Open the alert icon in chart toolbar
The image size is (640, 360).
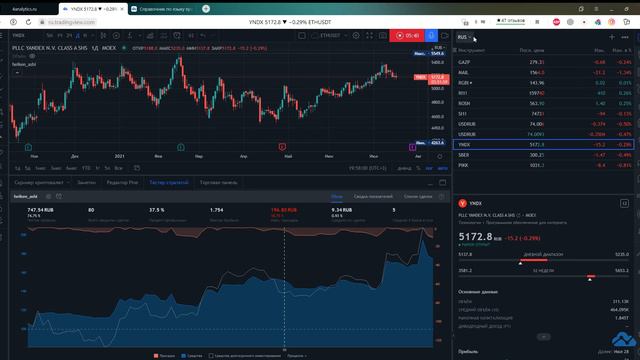coord(177,36)
